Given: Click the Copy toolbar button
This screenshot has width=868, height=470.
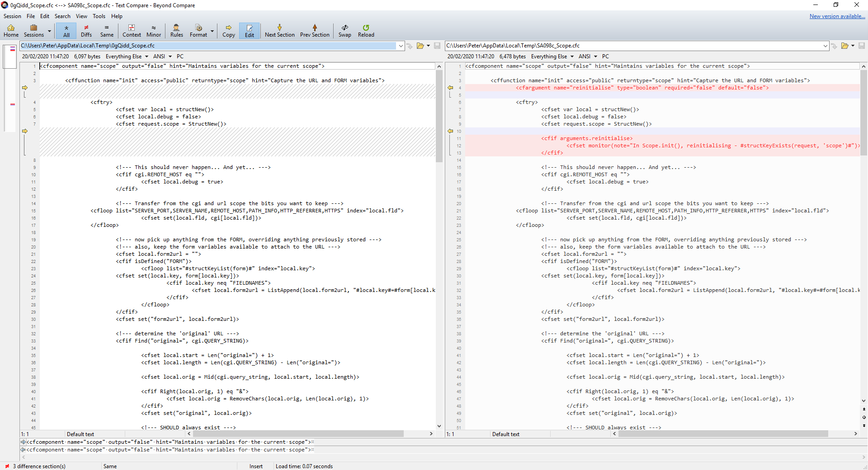Looking at the screenshot, I should (229, 31).
